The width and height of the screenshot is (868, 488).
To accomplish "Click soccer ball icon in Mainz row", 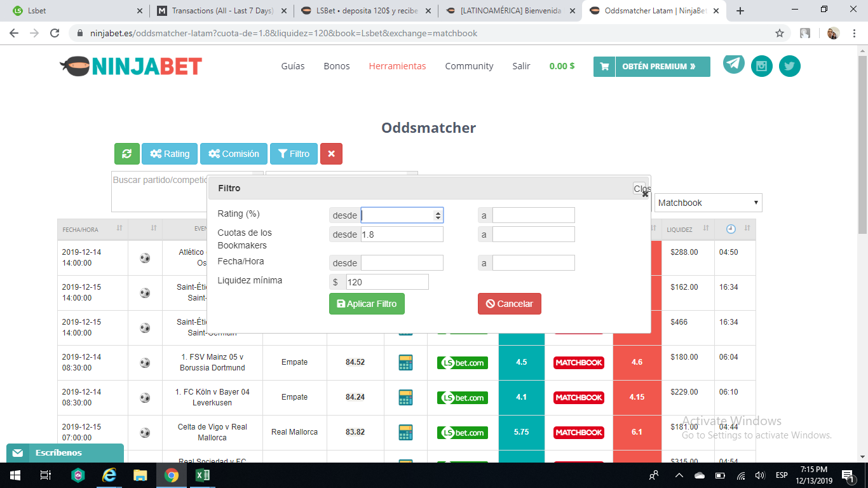I will coord(145,363).
